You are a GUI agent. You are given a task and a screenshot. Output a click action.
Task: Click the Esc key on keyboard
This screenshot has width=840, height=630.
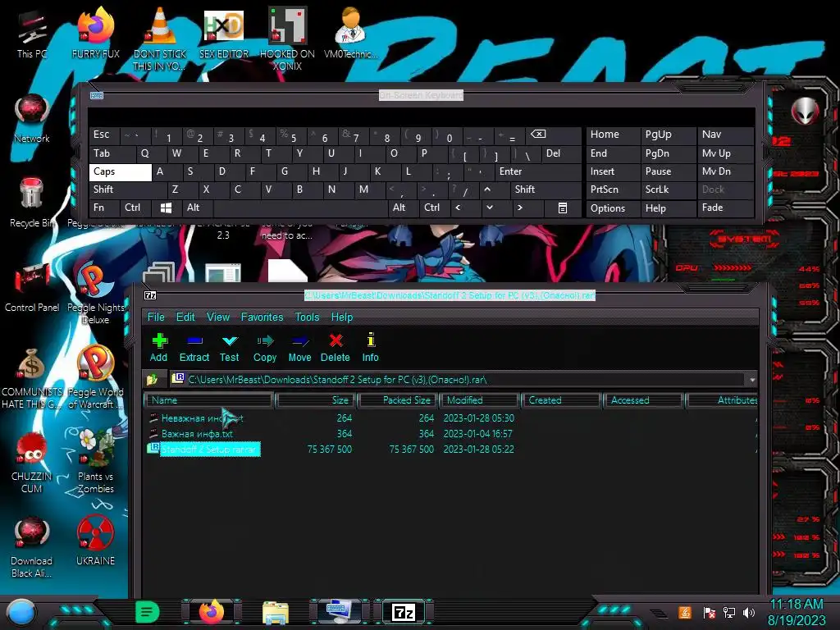pos(104,135)
